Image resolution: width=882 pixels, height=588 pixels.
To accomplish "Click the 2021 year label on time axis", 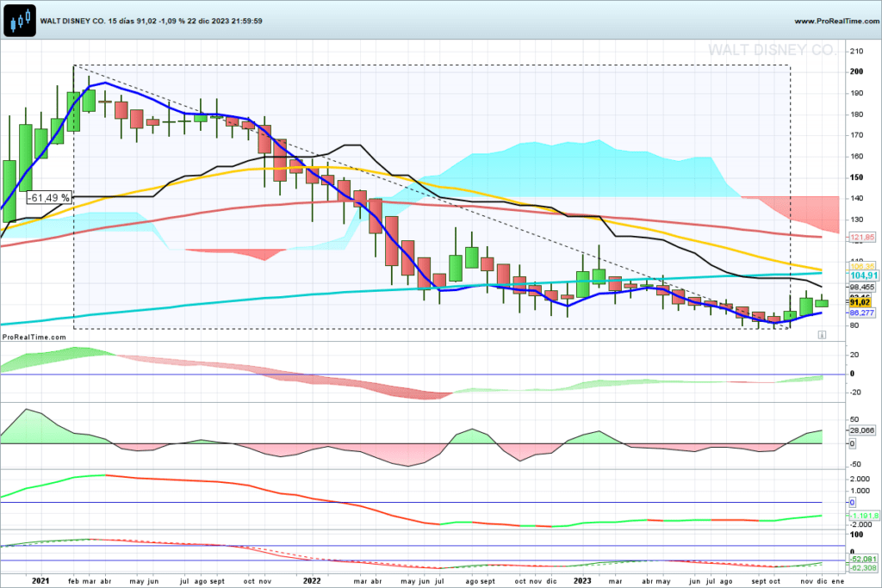I will click(x=40, y=581).
